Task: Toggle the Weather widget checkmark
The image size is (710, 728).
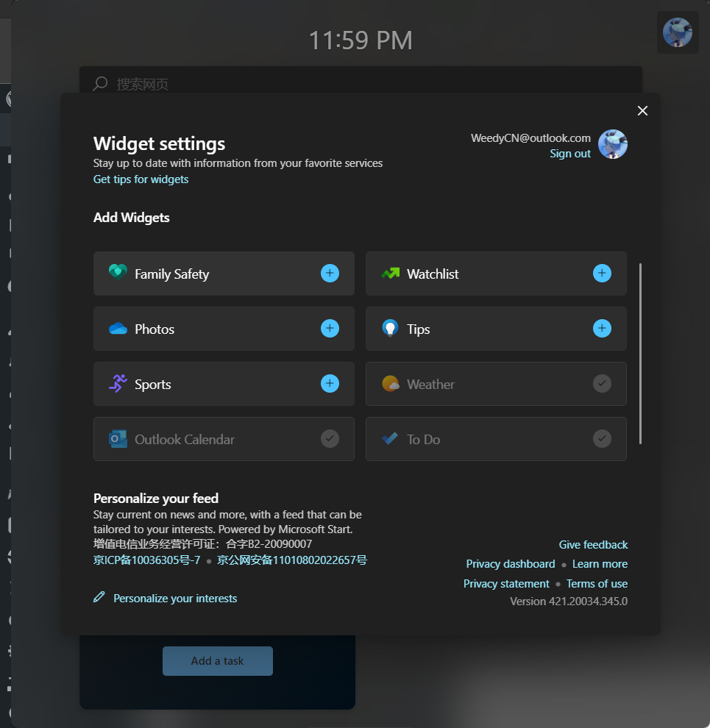Action: tap(602, 384)
